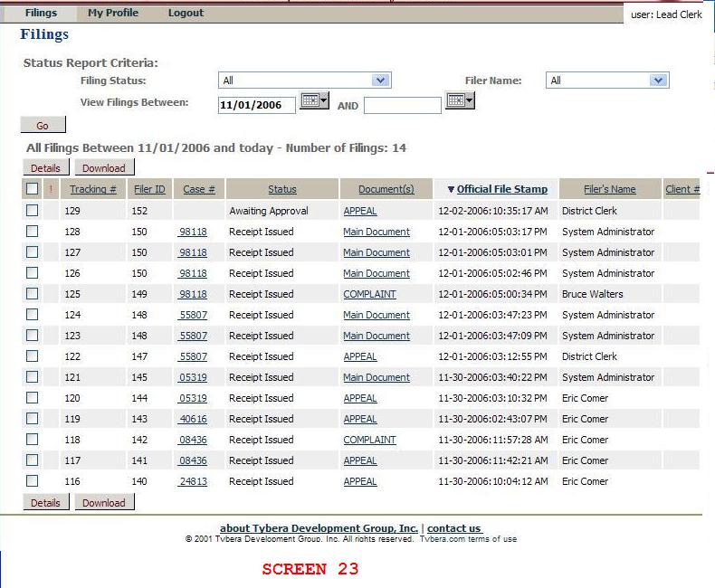Expand the Filing Status dropdown
Image resolution: width=715 pixels, height=588 pixels.
(304, 81)
